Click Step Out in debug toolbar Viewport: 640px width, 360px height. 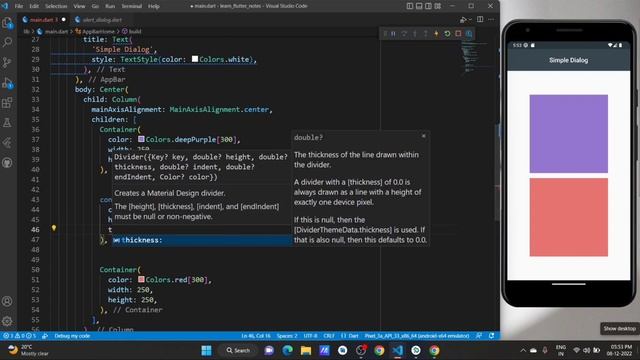425,34
